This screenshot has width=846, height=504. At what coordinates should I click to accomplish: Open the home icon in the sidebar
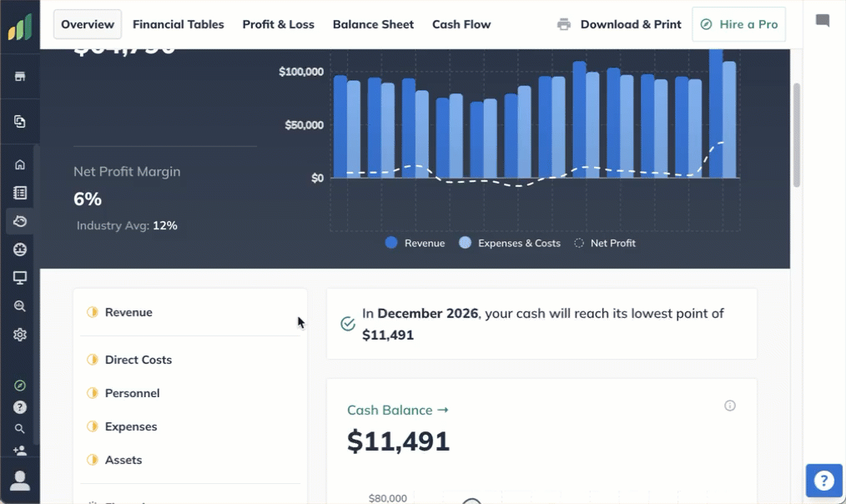point(20,164)
